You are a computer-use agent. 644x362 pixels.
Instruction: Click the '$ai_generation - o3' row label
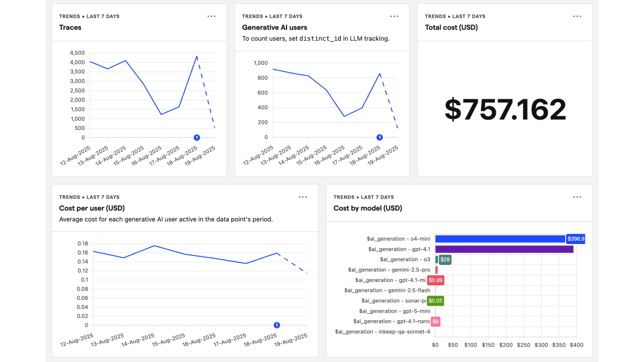coord(406,260)
